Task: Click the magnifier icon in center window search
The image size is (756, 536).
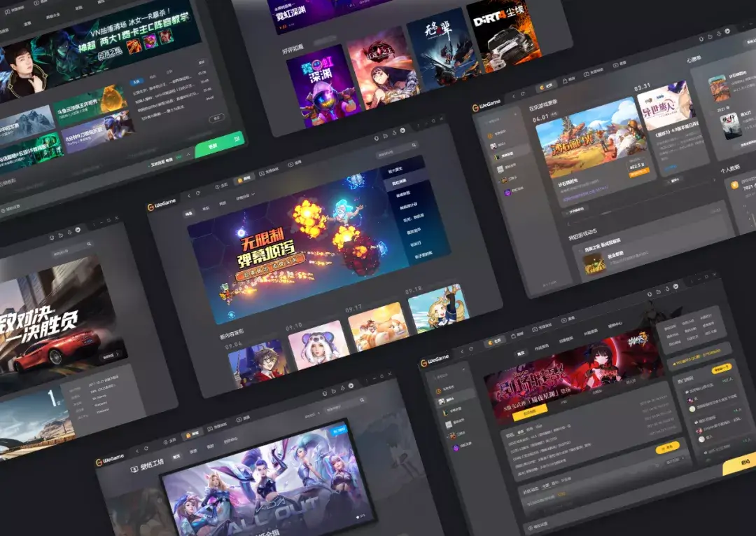Action: pyautogui.click(x=414, y=145)
